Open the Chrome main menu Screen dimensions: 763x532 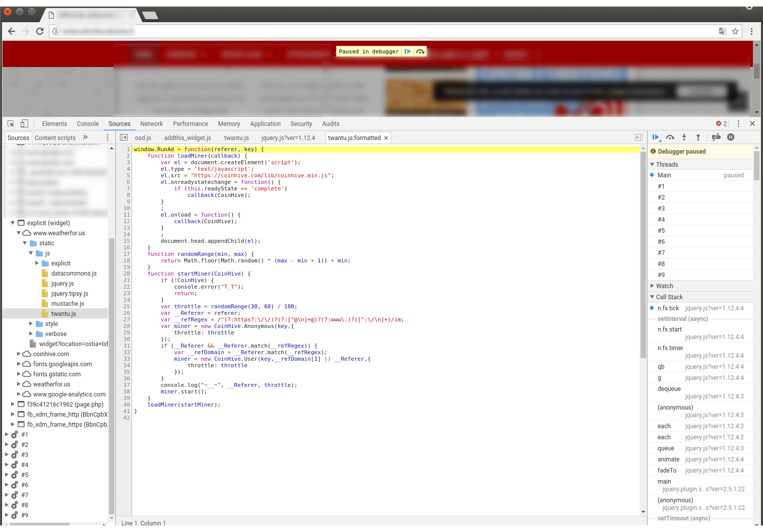pos(751,31)
